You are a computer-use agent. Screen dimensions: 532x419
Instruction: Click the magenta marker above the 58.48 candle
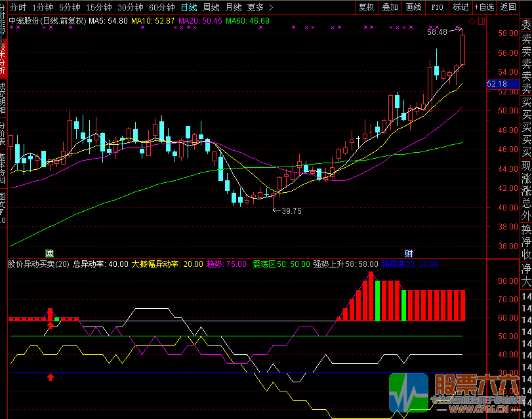pos(457,27)
